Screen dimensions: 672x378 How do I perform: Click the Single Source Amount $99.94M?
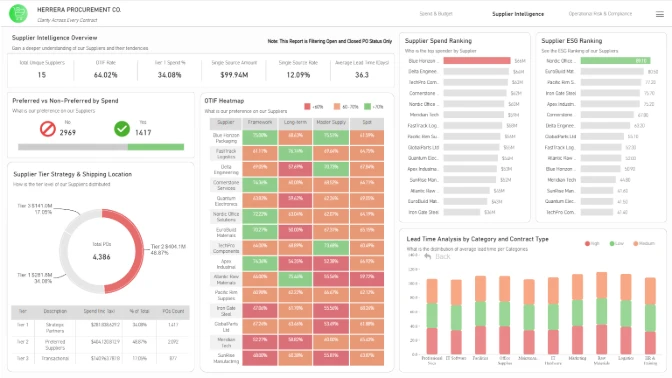click(234, 75)
